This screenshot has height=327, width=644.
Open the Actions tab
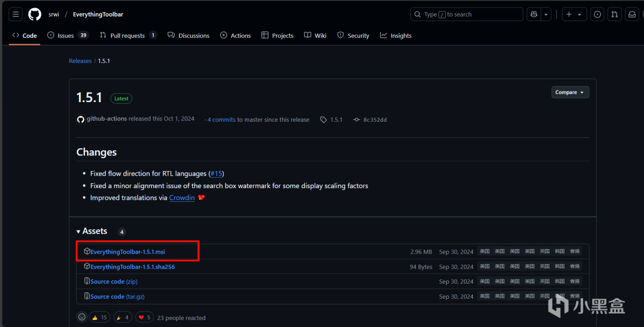pos(235,35)
